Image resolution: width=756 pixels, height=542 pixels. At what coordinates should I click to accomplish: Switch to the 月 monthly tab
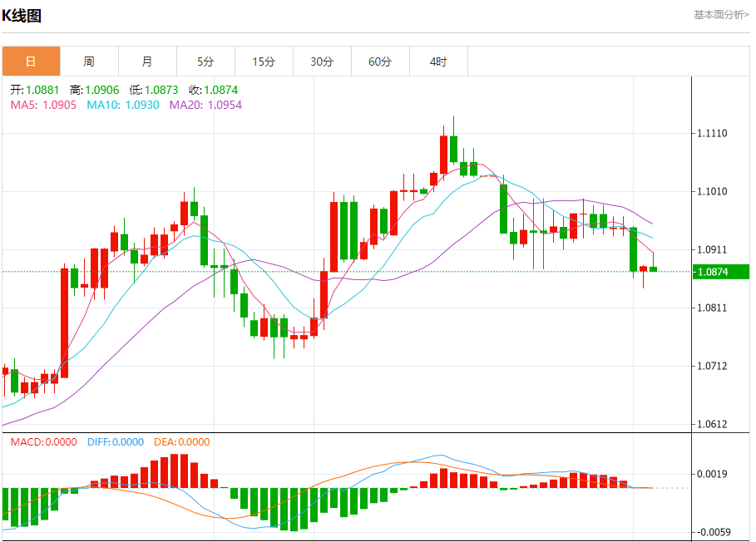[147, 62]
